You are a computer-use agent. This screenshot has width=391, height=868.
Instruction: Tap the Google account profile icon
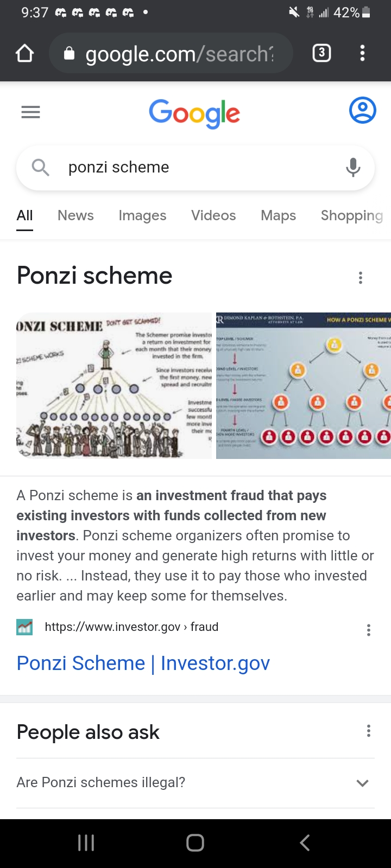(x=362, y=111)
